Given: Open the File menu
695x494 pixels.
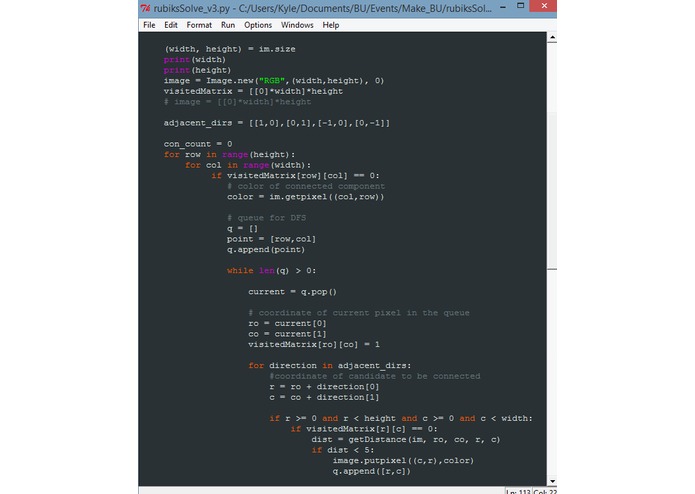Looking at the screenshot, I should (149, 25).
